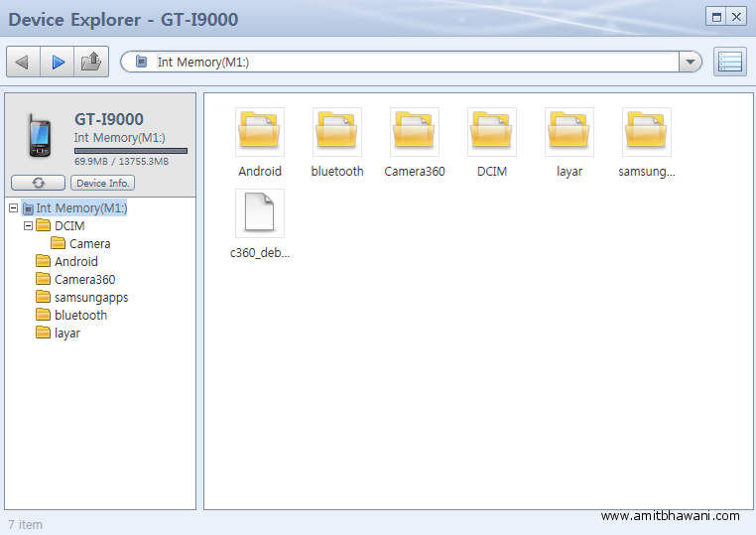
Task: Click the 'GT-I9000' device name heading
Action: [109, 119]
